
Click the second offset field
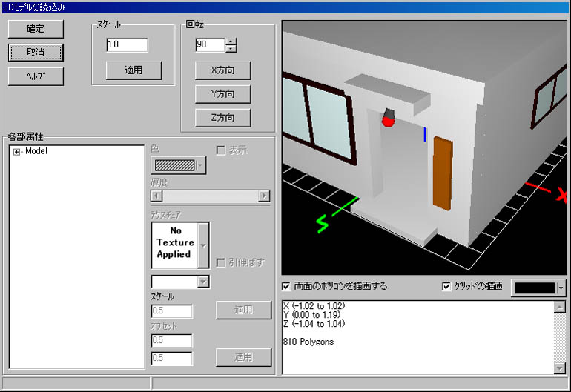click(x=171, y=358)
